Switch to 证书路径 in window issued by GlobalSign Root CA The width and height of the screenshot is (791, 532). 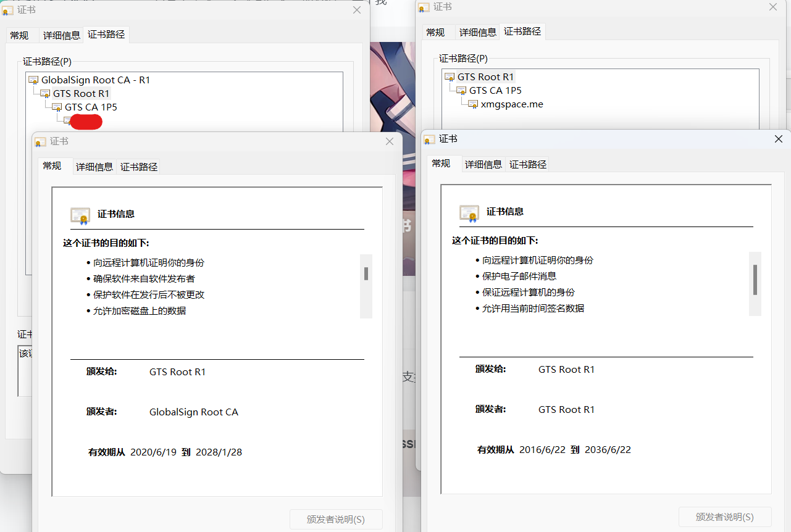(139, 167)
